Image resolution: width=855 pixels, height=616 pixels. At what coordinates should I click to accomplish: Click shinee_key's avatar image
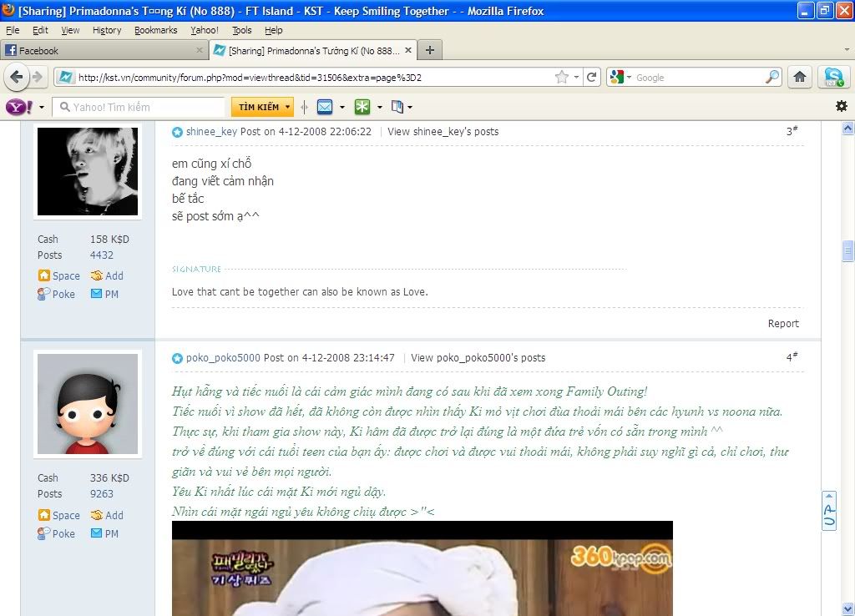[87, 171]
